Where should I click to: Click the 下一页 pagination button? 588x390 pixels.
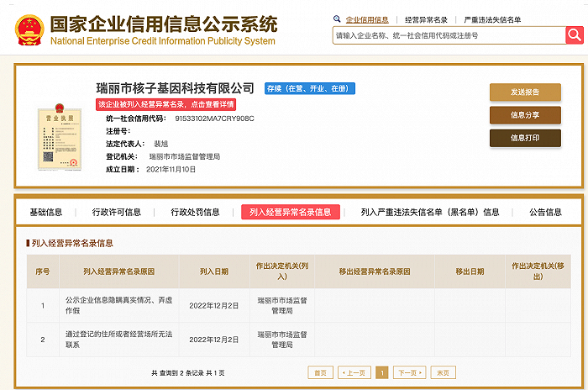pyautogui.click(x=409, y=372)
